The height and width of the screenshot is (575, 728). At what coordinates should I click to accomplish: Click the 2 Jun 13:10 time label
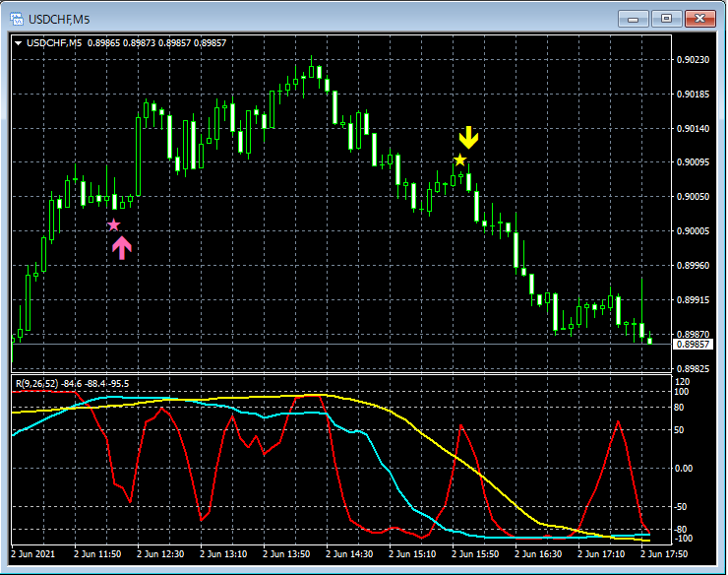click(x=223, y=554)
